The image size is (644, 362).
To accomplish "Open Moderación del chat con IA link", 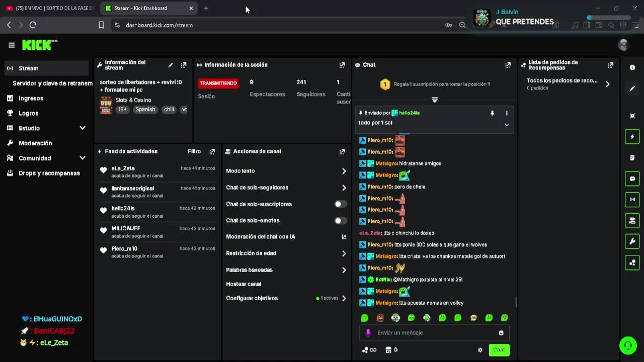I will point(286,237).
